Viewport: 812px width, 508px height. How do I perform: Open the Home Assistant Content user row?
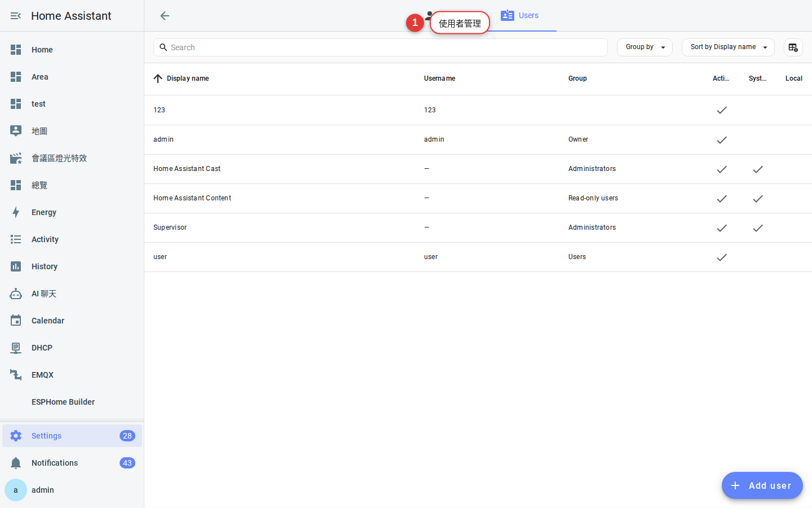coord(478,198)
